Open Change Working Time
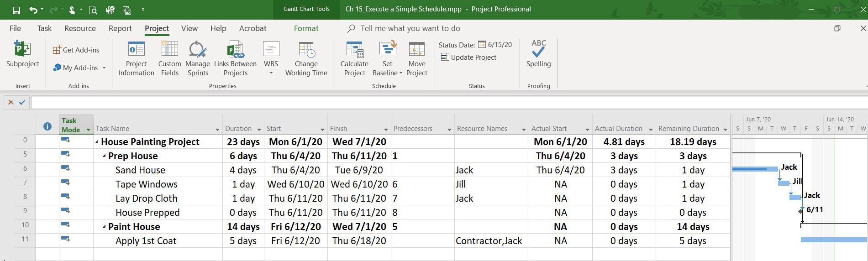The image size is (868, 261). tap(306, 58)
